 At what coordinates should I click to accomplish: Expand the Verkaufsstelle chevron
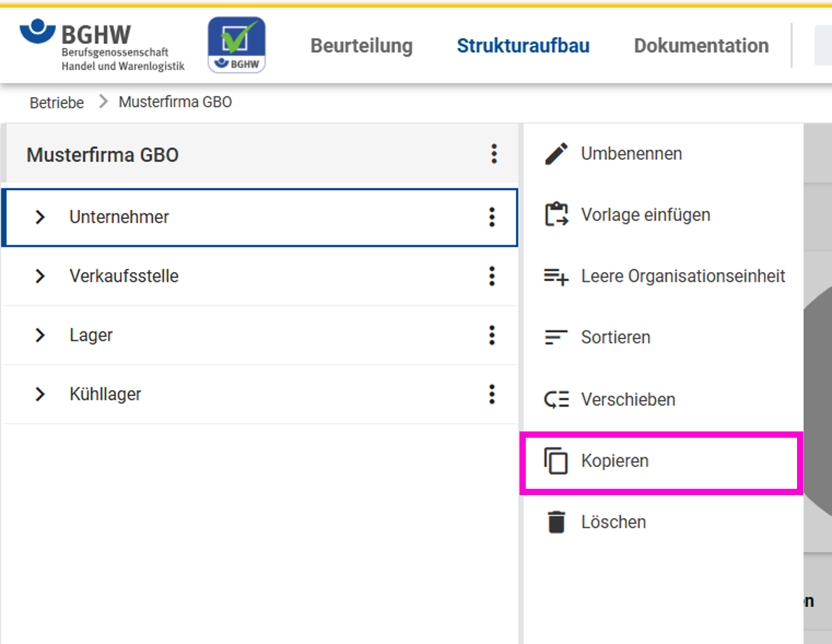tap(40, 276)
